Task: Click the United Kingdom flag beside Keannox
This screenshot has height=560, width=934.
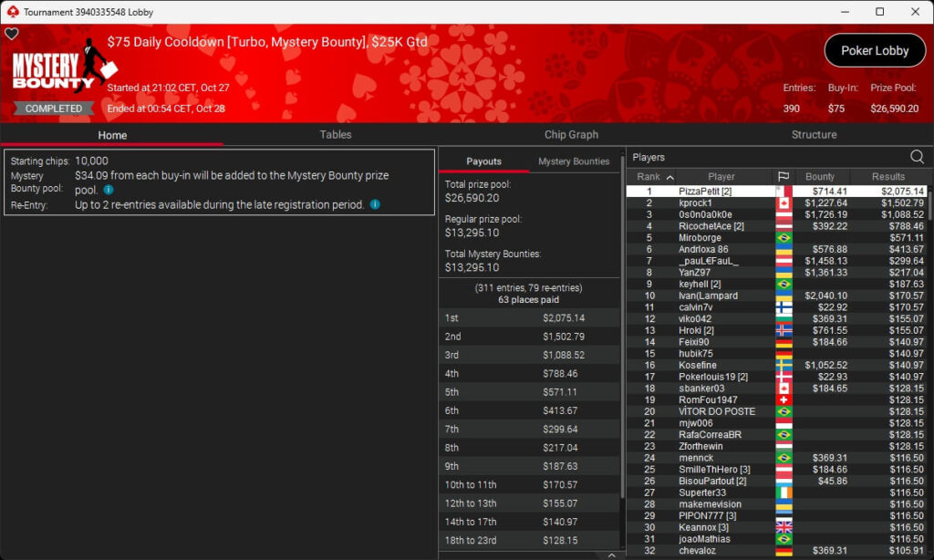Action: coord(783,527)
